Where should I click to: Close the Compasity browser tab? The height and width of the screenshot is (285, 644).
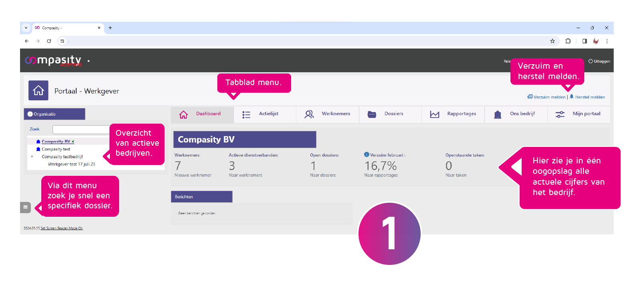click(x=99, y=28)
